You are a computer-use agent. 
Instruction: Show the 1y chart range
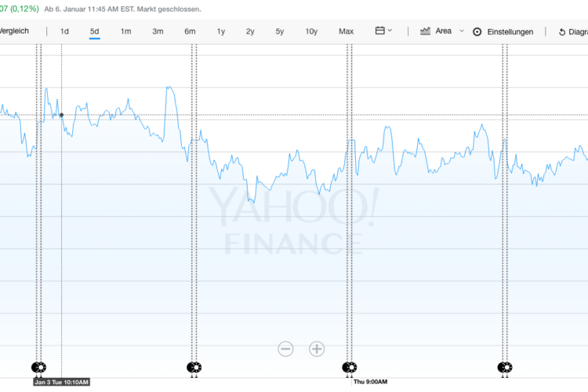coord(221,31)
